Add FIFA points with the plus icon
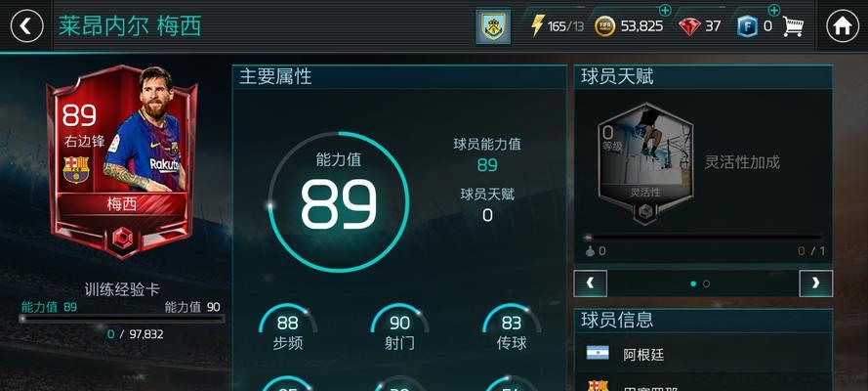Screen dimensions: 868x391 pos(774,10)
